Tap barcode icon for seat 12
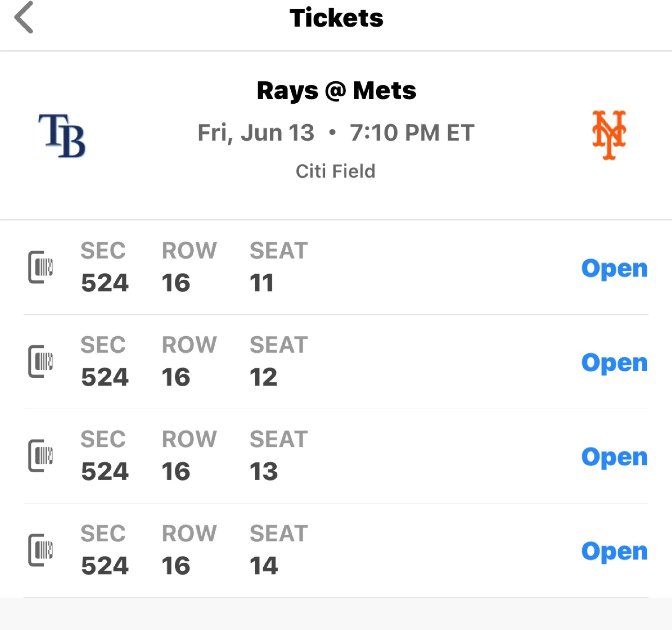The image size is (672, 630). 41,361
